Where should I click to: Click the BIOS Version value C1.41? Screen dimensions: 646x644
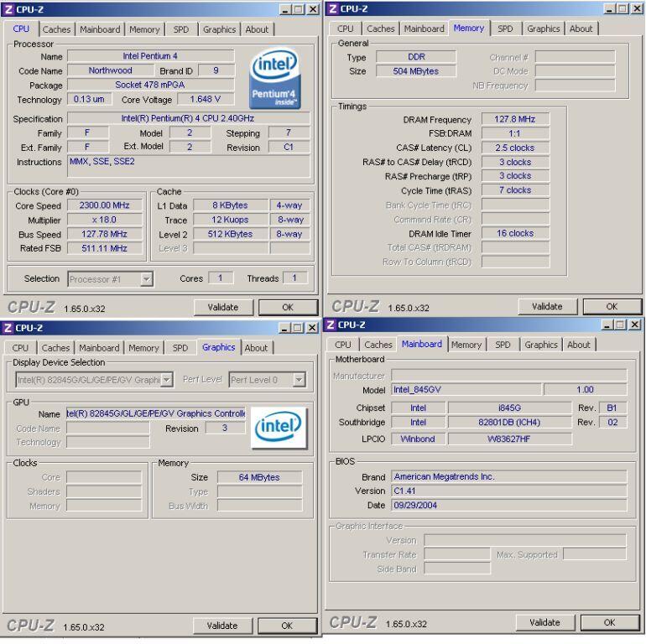pos(508,491)
